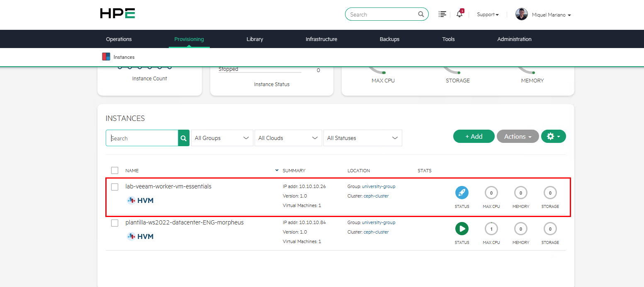The image size is (644, 287).
Task: Click the LOCATION column header
Action: 359,171
